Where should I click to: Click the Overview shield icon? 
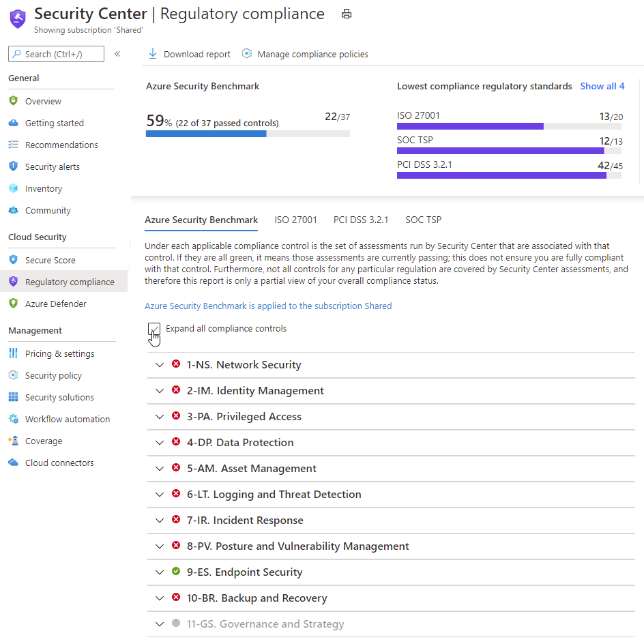coord(14,101)
